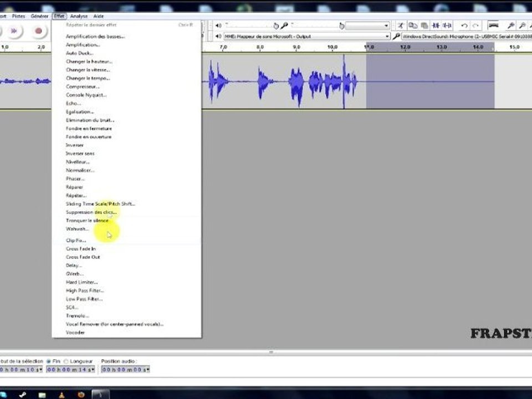Choose Clip Fix effect
This screenshot has height=399, width=532.
[x=126, y=240]
